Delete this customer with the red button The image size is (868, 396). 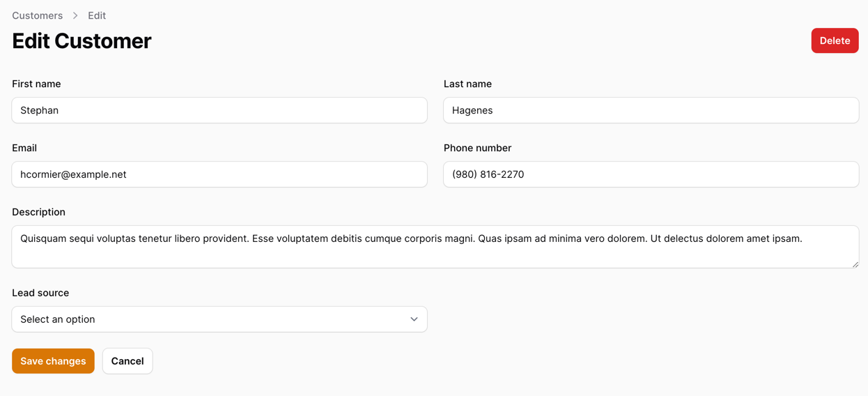click(x=835, y=40)
